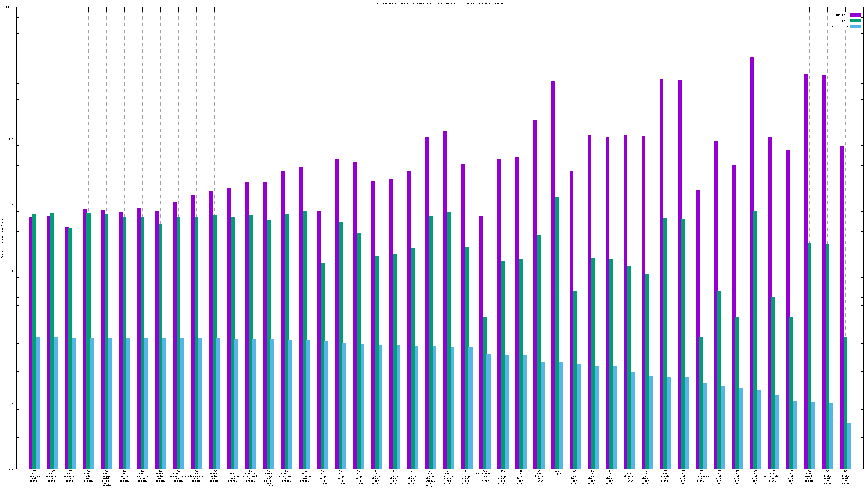868x488 pixels.
Task: Click the 100000 y-axis tick label
Action: click(x=10, y=7)
